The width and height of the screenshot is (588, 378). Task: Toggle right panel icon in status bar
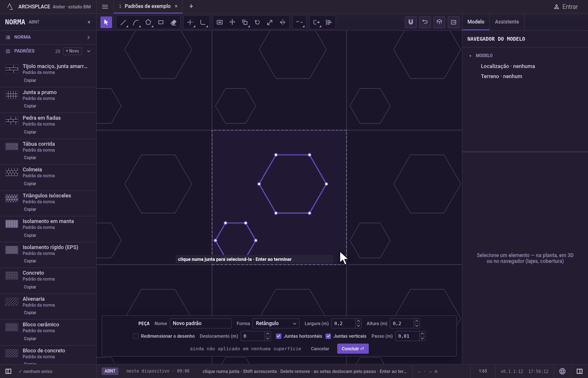point(580,371)
